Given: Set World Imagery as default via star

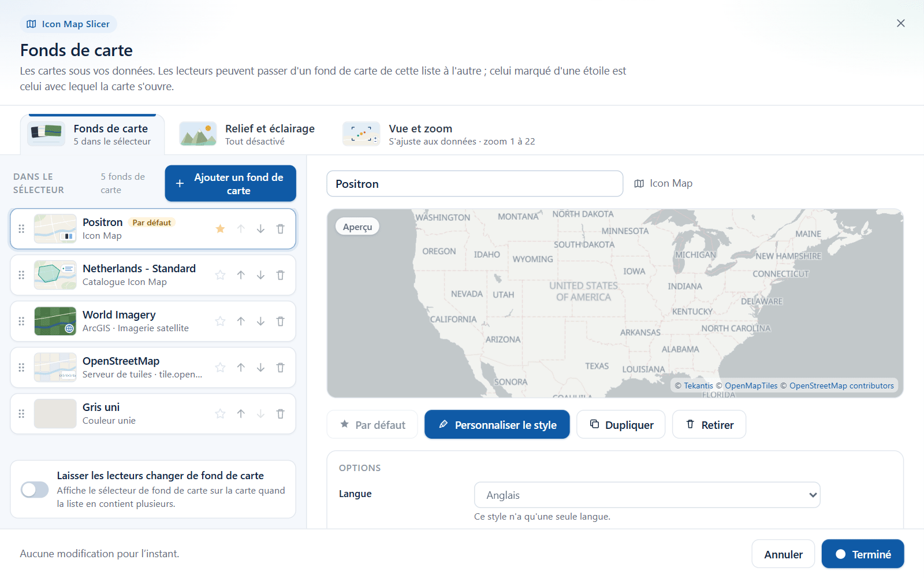Looking at the screenshot, I should click(x=220, y=321).
